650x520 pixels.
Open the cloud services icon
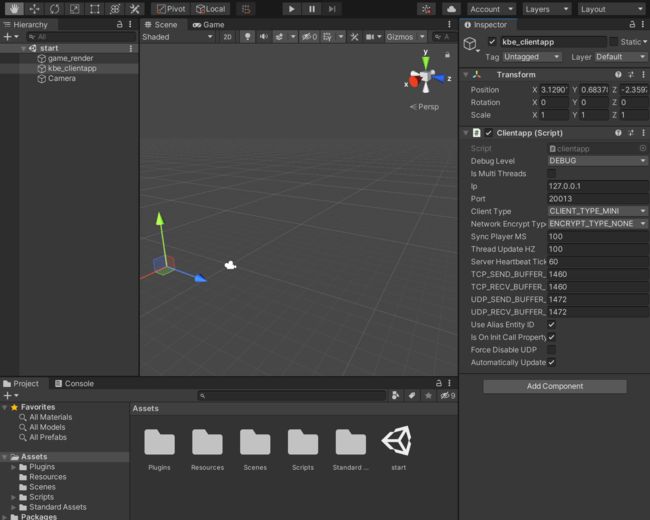click(451, 9)
